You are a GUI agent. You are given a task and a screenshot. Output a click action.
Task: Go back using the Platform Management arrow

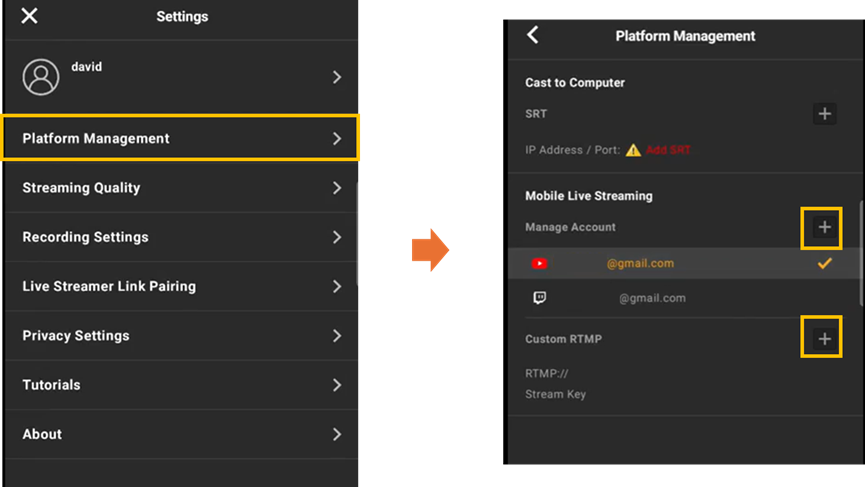click(533, 35)
